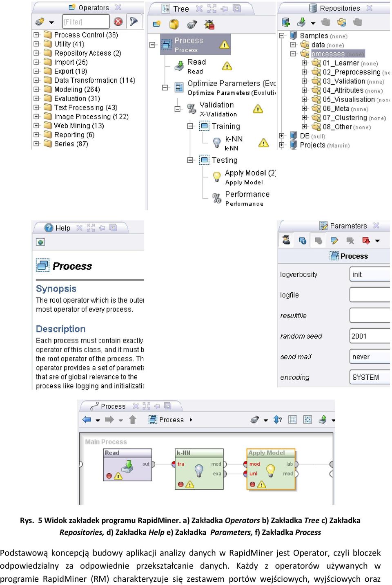Open the encoding combo box showing SYSTEM
Screen dimensions: 392x585
click(370, 377)
